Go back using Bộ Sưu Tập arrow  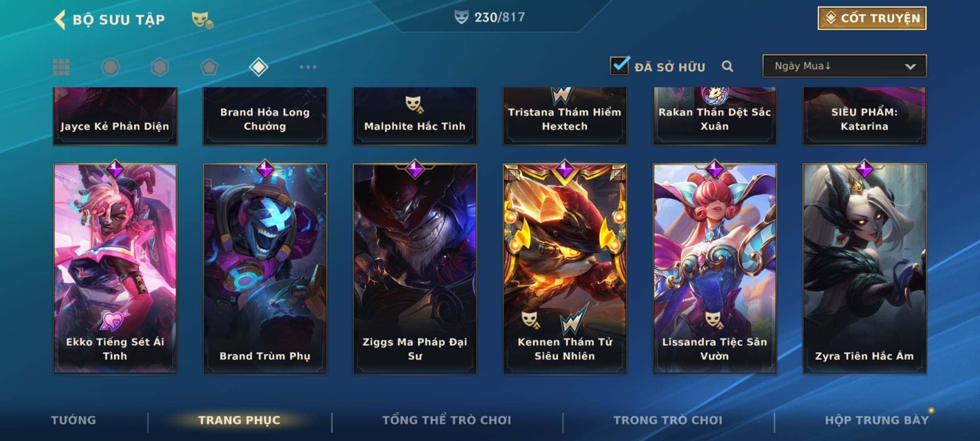(60, 20)
